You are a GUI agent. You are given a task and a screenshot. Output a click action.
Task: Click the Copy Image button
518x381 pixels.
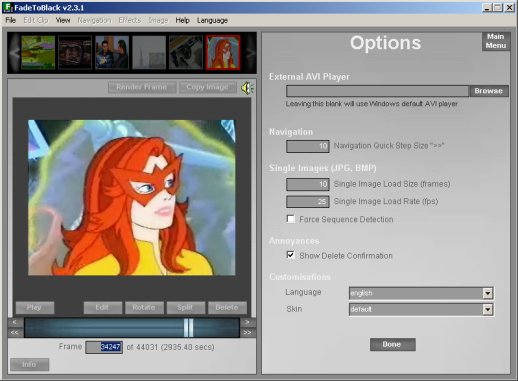[207, 87]
